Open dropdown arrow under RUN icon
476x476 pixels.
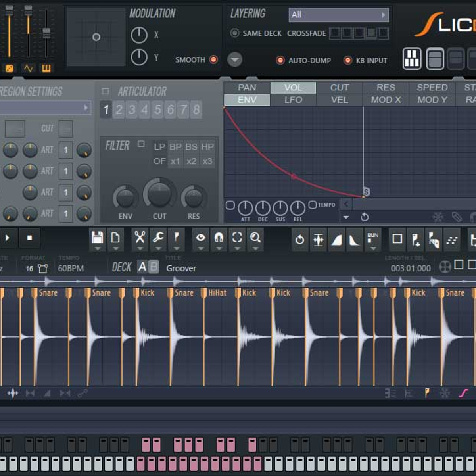coord(373,249)
